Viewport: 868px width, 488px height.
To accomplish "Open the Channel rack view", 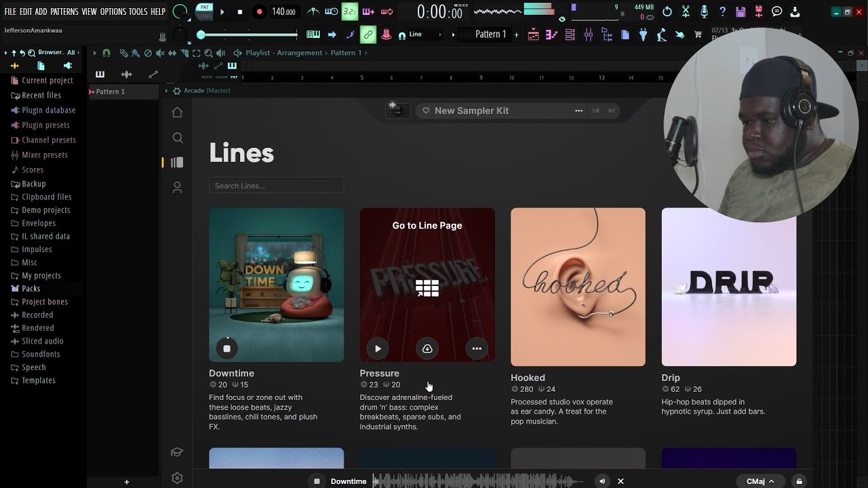I will 570,35.
